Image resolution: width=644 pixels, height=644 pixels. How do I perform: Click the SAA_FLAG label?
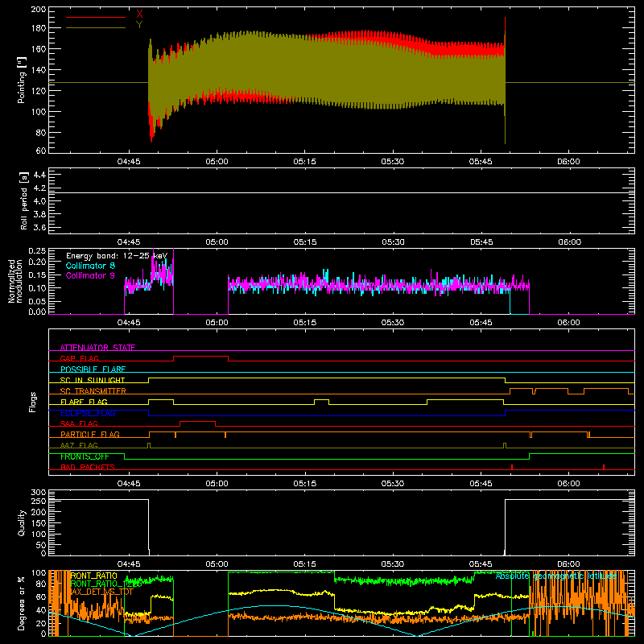click(79, 423)
